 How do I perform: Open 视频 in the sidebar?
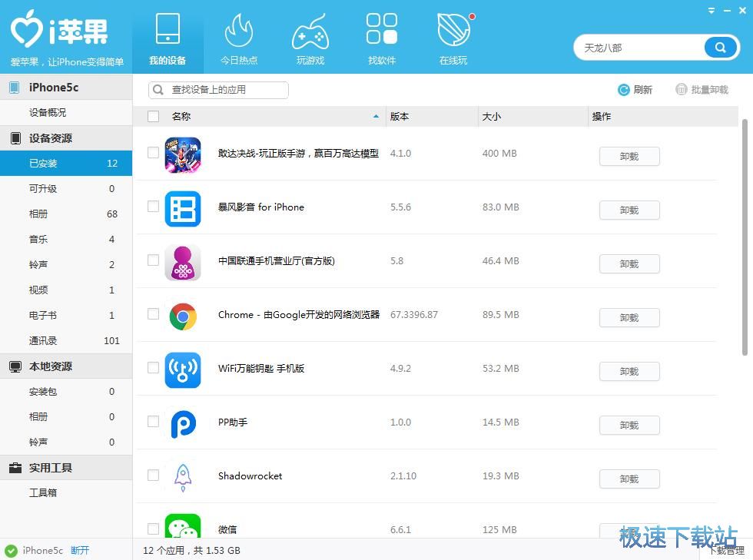click(x=66, y=290)
